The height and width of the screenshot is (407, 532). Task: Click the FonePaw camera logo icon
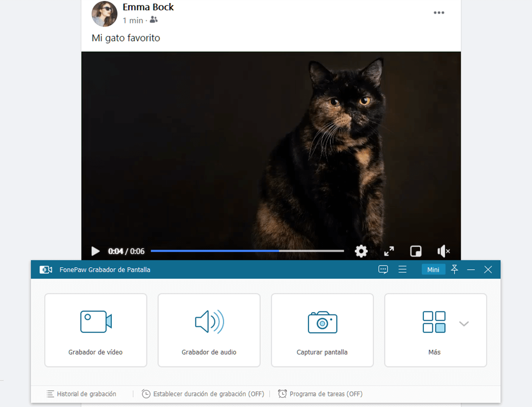[x=46, y=270]
